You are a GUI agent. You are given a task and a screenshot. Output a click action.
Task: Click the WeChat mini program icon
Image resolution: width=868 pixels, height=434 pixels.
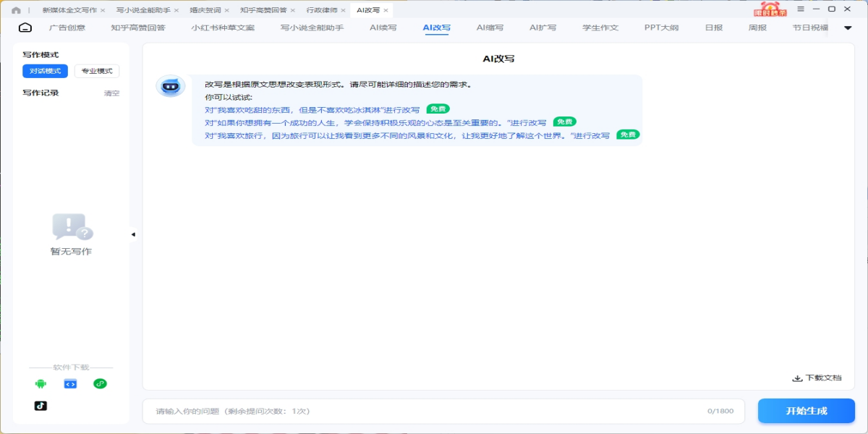tap(100, 383)
